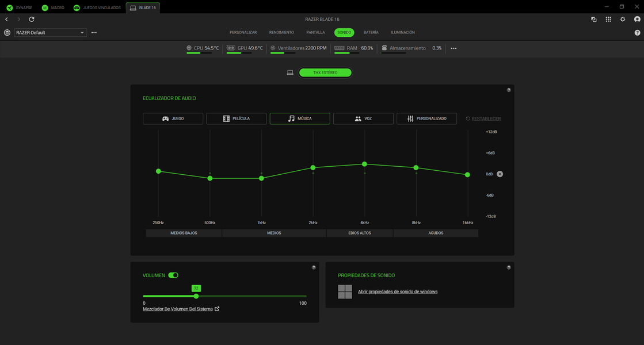
Task: Select the Película equalizer preset
Action: [236, 118]
